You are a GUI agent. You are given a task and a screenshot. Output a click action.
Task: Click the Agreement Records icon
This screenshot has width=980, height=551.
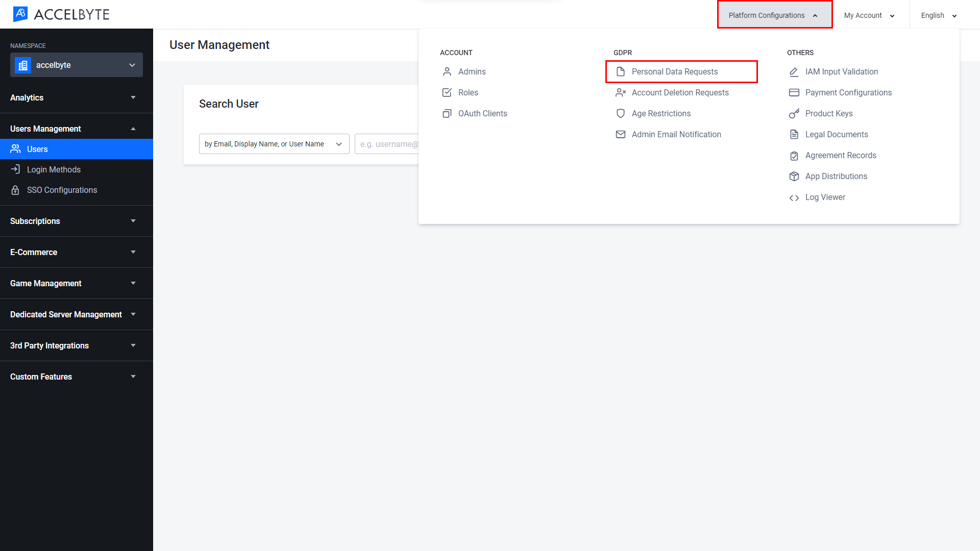(794, 156)
